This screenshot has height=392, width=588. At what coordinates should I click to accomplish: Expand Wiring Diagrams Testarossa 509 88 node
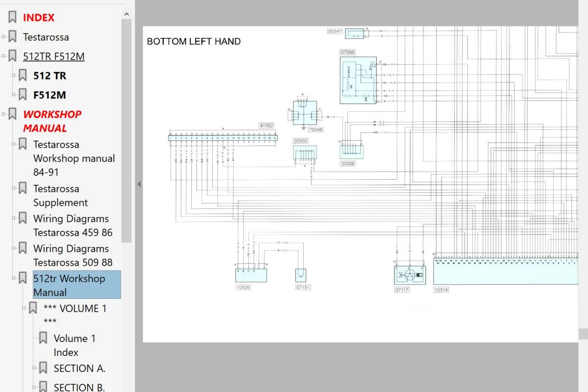pyautogui.click(x=14, y=248)
